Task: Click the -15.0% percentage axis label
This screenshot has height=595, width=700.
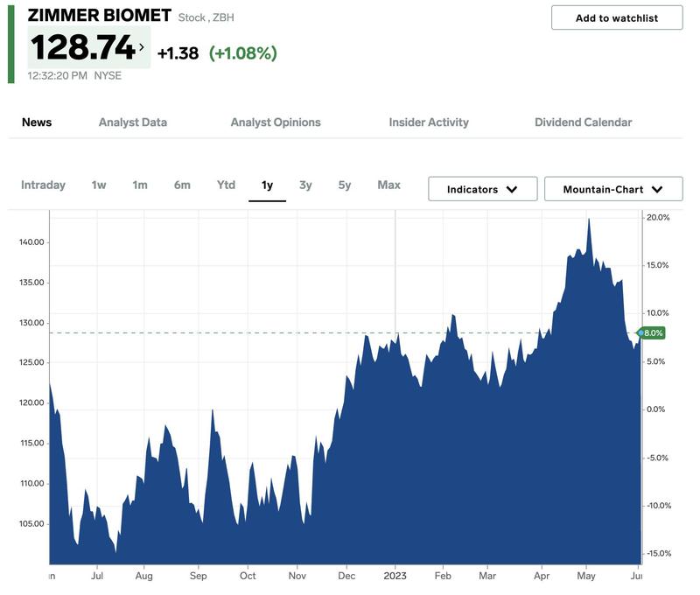Action: click(659, 554)
